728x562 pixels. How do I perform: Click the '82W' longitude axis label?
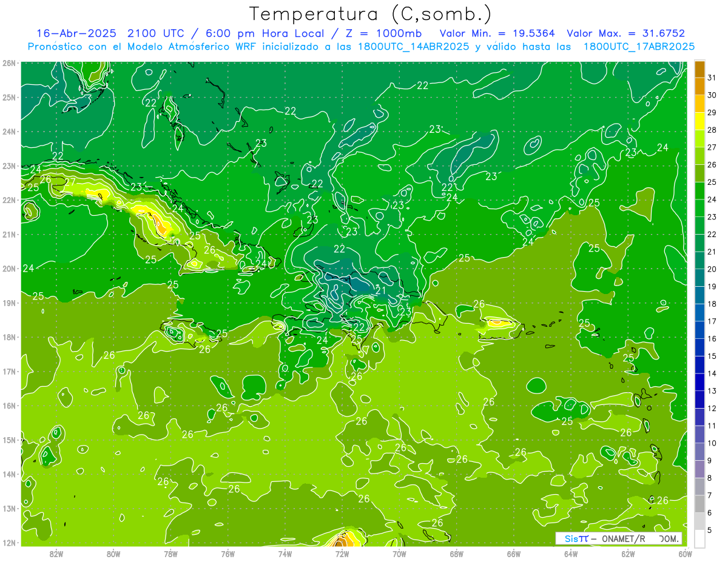tap(56, 554)
